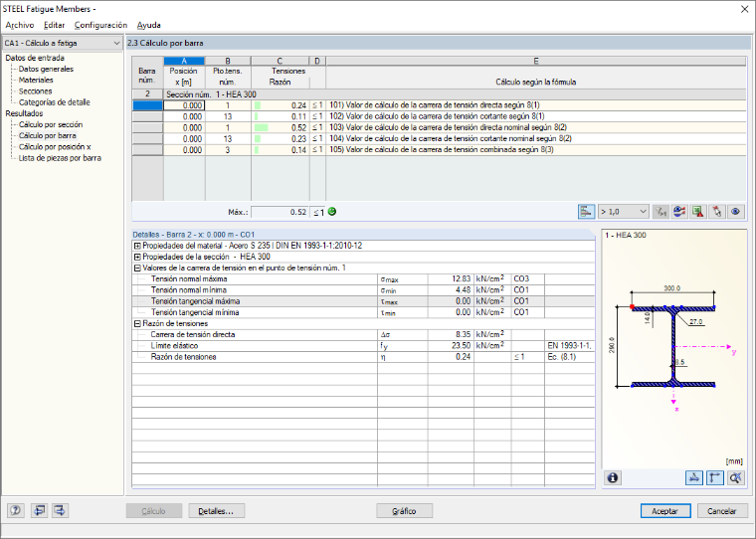Click the 'Tensión normal máxima' row
The image size is (756, 539).
pyautogui.click(x=363, y=279)
